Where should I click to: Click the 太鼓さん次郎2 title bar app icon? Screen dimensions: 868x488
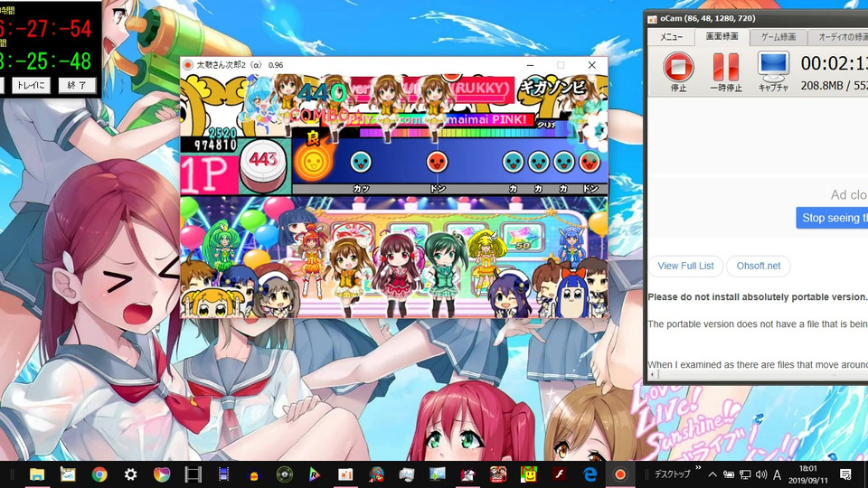tap(188, 65)
